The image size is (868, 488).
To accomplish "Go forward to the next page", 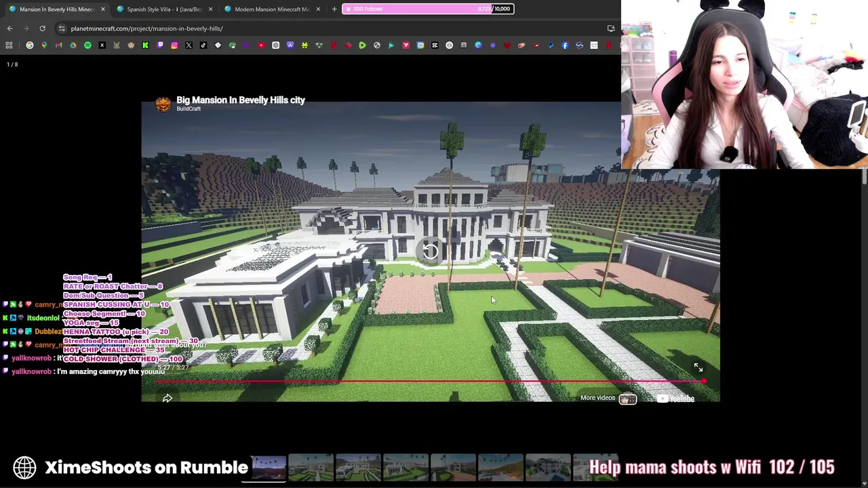I will pos(26,28).
